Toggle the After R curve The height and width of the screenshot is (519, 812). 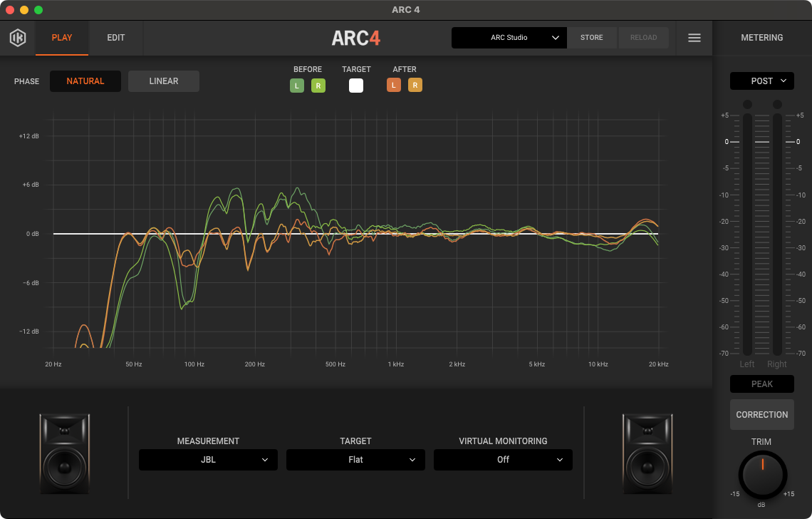click(x=415, y=85)
